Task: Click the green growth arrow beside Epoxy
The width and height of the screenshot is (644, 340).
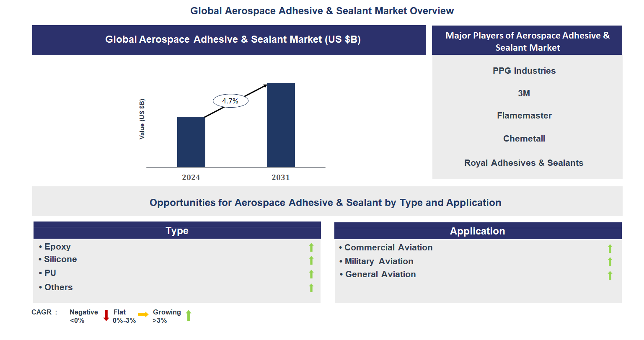Action: pyautogui.click(x=311, y=247)
